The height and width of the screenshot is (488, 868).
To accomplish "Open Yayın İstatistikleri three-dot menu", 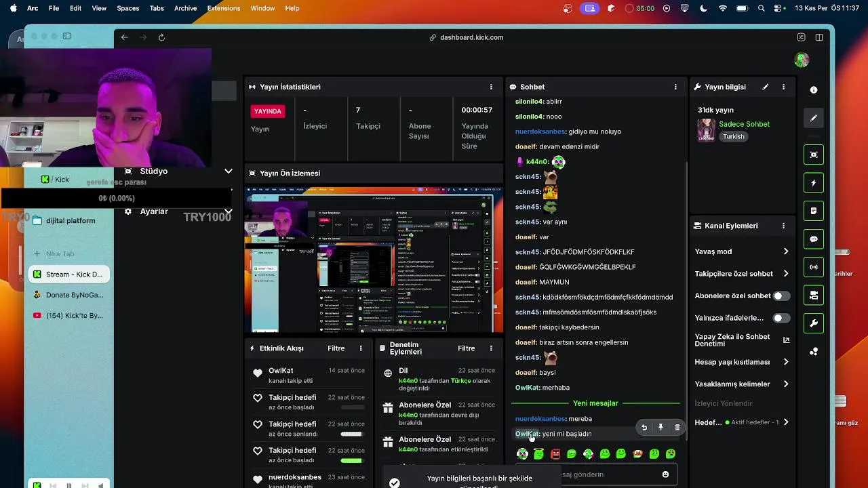I will pos(491,87).
